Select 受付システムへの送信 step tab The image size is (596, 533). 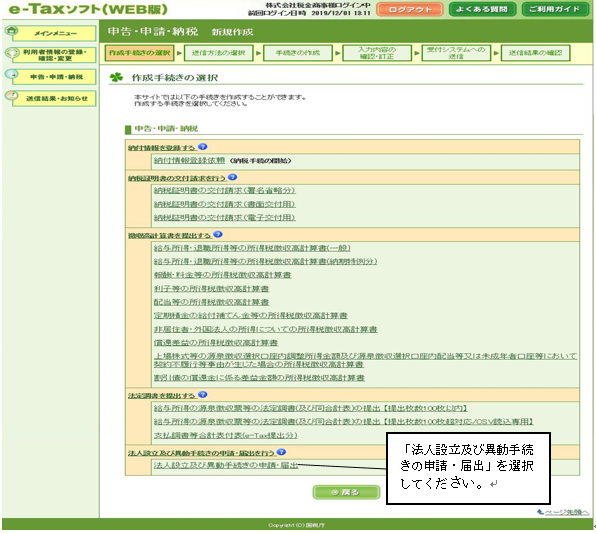coord(456,53)
